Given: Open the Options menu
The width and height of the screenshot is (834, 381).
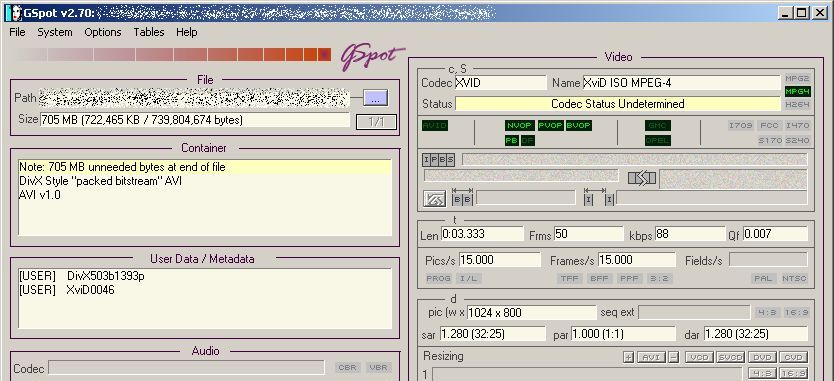Looking at the screenshot, I should tap(103, 32).
